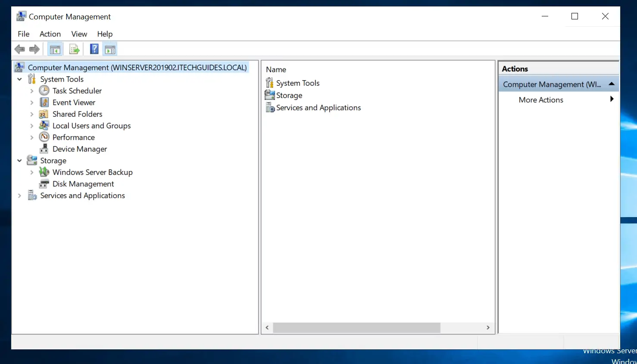This screenshot has height=364, width=637.
Task: Click the Storage icon in console tree
Action: pos(32,160)
